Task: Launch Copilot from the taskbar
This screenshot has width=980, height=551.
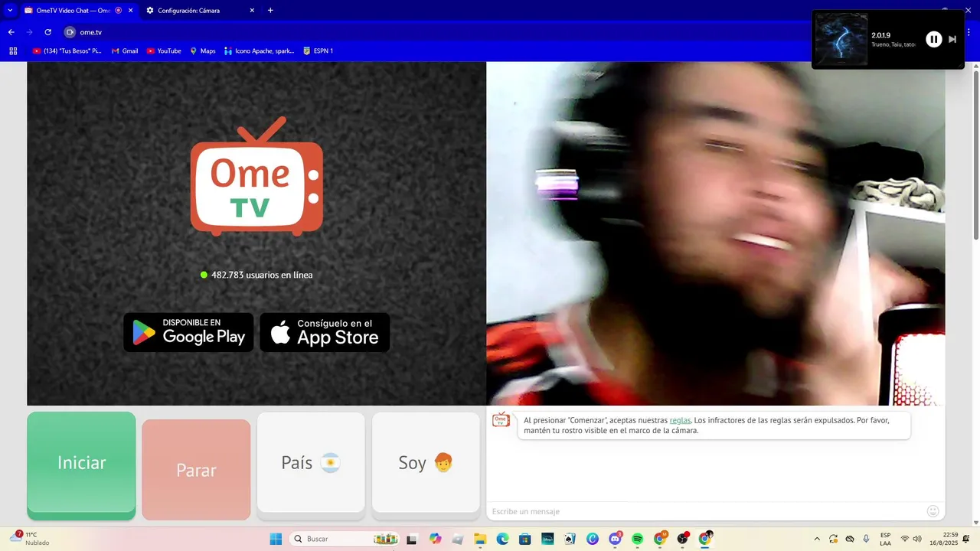Action: [x=436, y=539]
